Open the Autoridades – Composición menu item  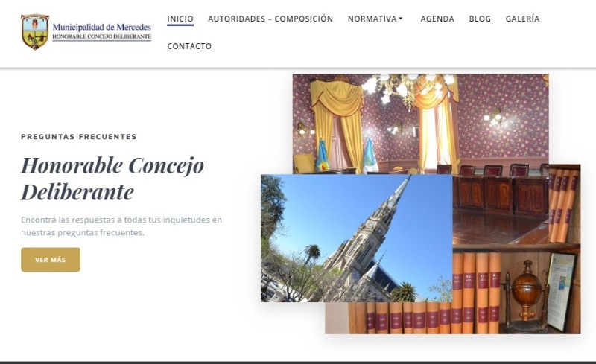[270, 19]
